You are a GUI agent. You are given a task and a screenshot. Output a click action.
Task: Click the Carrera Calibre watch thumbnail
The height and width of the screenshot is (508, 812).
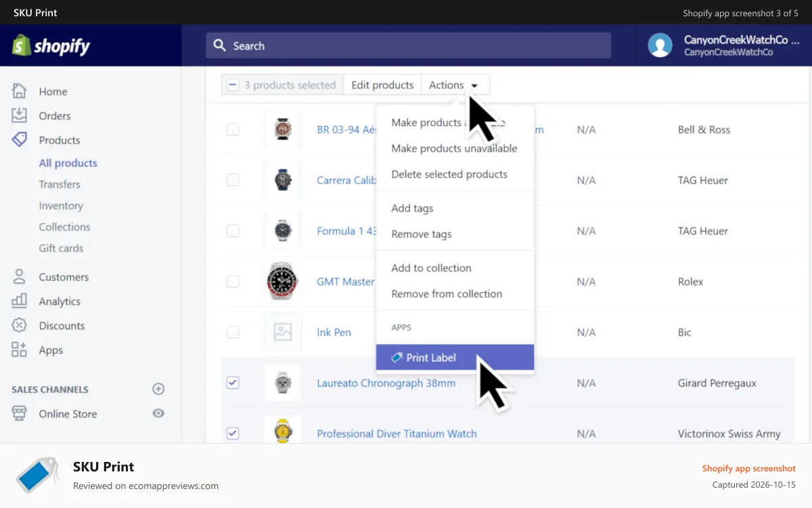pyautogui.click(x=282, y=180)
